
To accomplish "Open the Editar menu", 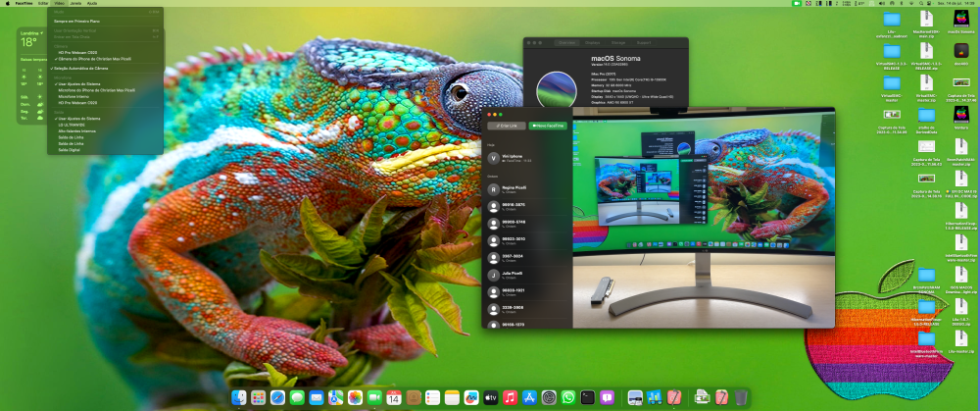I will pyautogui.click(x=43, y=3).
